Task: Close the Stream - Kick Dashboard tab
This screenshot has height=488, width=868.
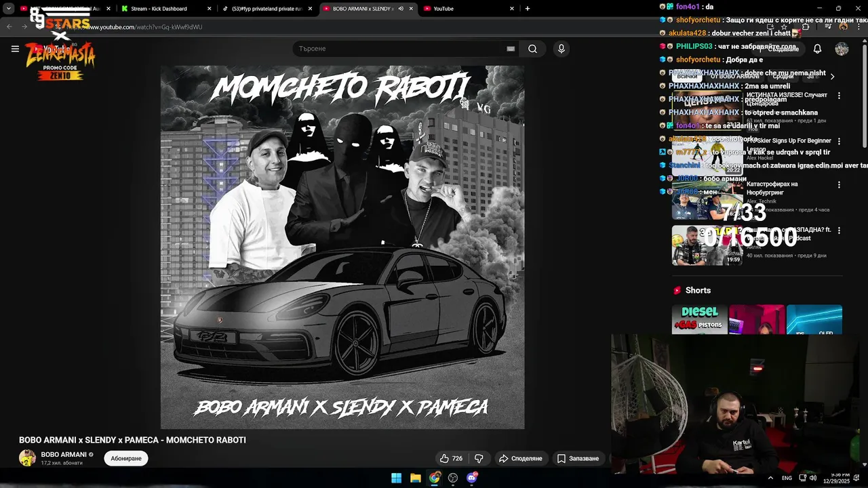Action: (x=208, y=9)
